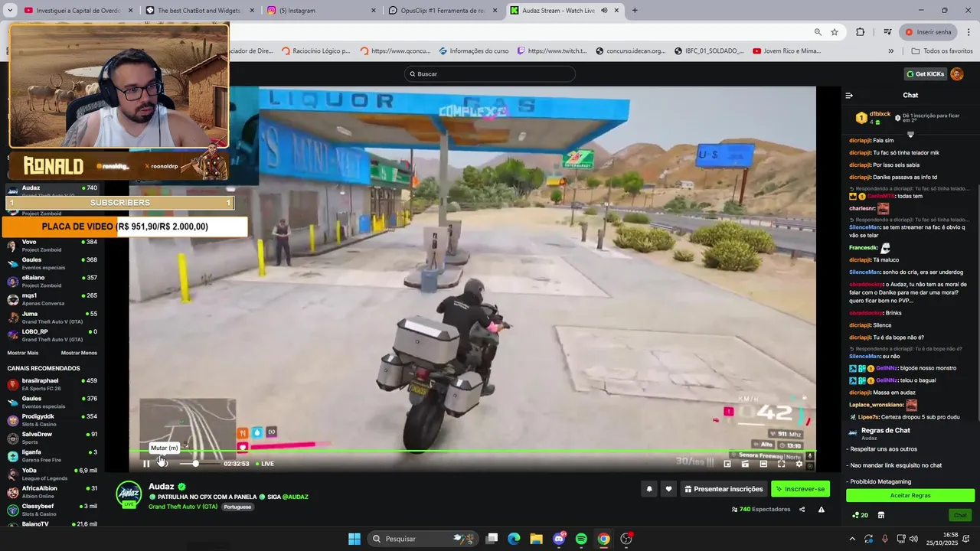
Task: Toggle theater mode on the player
Action: (x=763, y=464)
